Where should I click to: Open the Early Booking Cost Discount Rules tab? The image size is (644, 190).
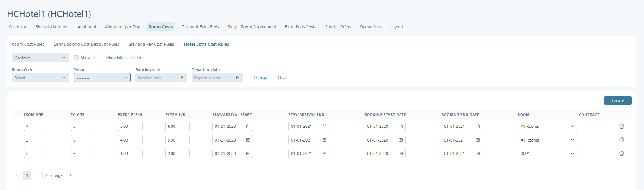click(86, 44)
